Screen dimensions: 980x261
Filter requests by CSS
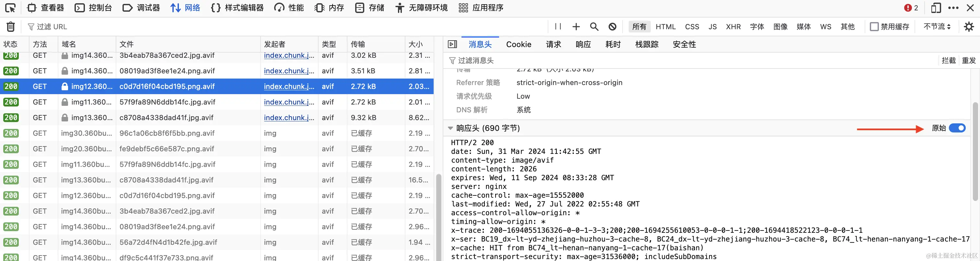pyautogui.click(x=692, y=27)
